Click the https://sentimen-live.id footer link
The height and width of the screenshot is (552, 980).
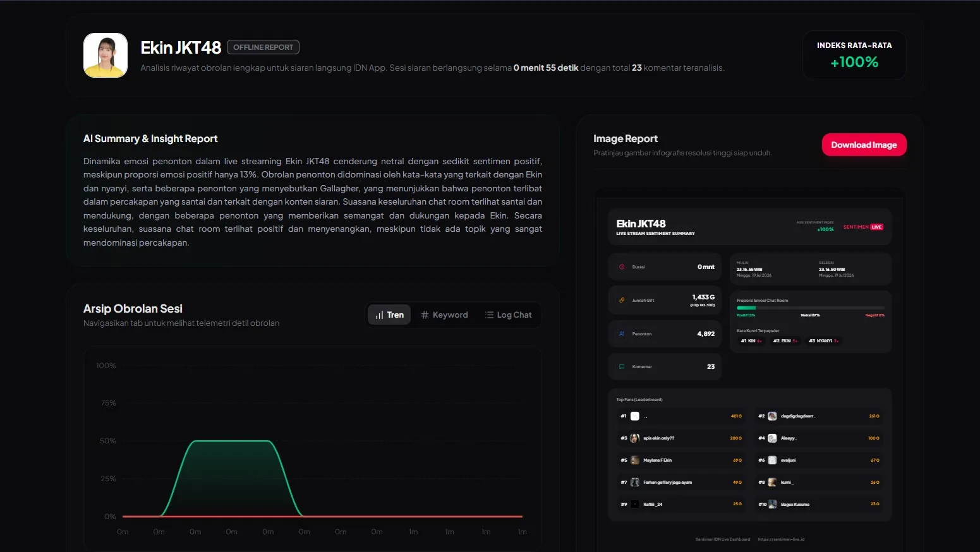pos(781,539)
